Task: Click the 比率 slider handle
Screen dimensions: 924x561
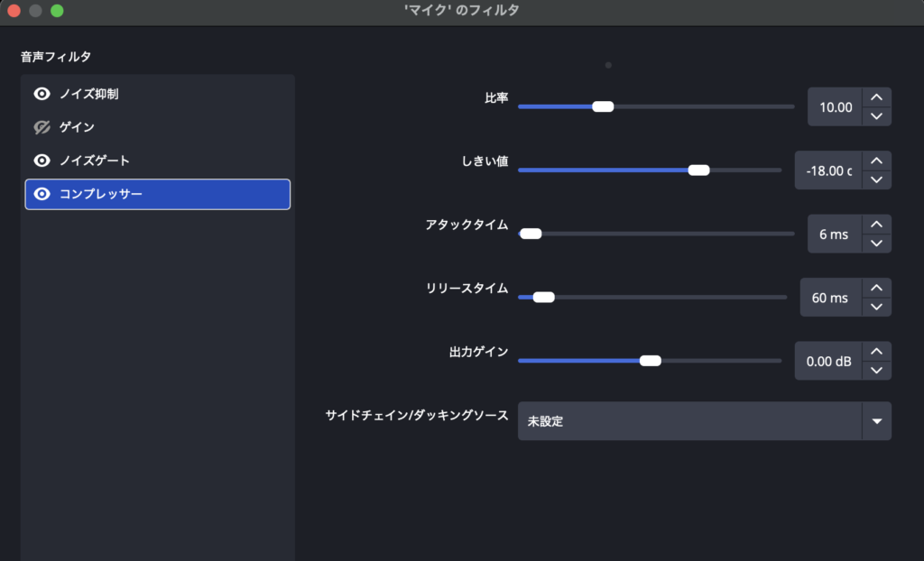Action: click(603, 106)
